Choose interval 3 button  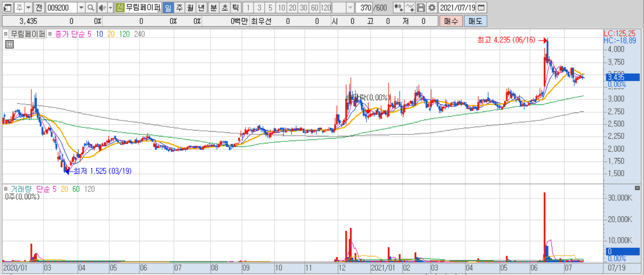[x=259, y=7]
